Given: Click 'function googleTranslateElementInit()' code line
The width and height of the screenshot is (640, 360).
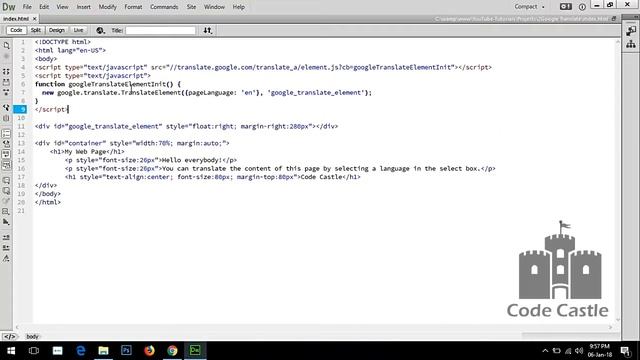Looking at the screenshot, I should pyautogui.click(x=108, y=84).
